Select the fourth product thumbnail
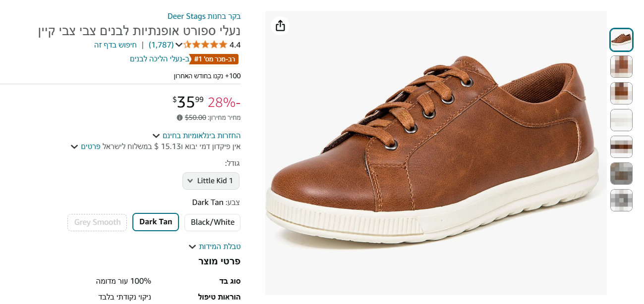The image size is (644, 304). pyautogui.click(x=621, y=120)
